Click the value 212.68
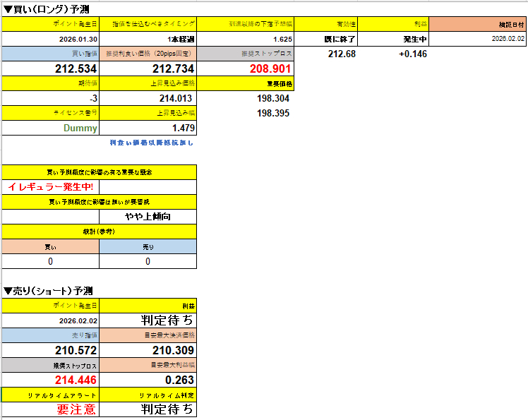The width and height of the screenshot is (528, 420). click(x=342, y=54)
